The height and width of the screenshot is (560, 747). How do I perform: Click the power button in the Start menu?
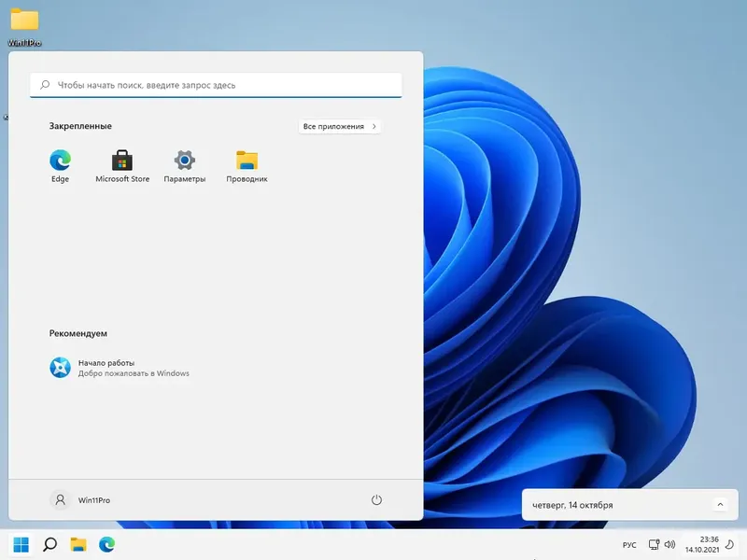(x=377, y=500)
